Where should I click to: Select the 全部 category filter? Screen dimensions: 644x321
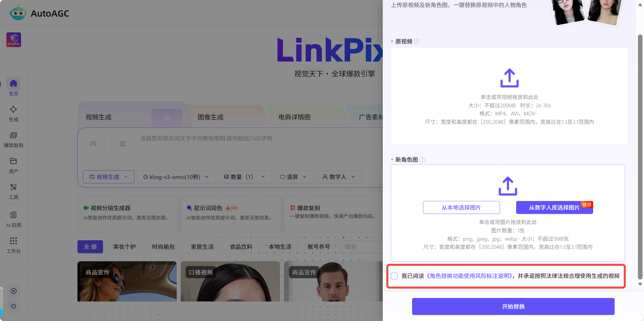click(90, 247)
